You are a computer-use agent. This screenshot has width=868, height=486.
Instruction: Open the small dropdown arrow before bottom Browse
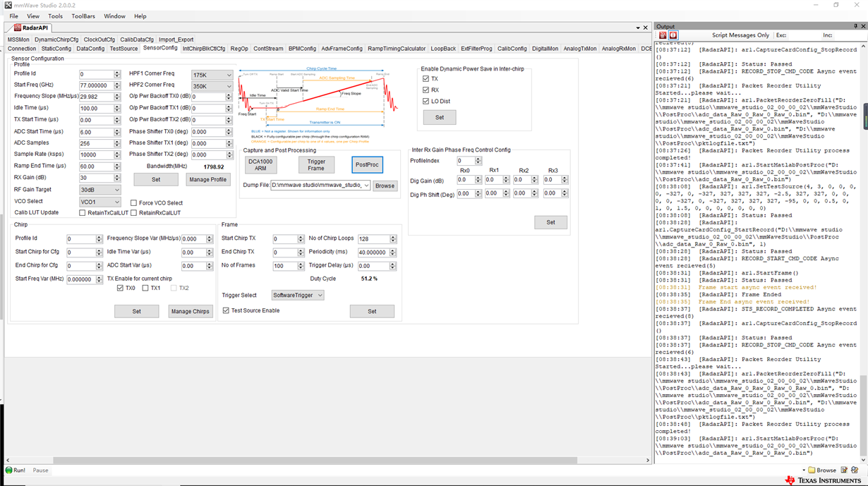[x=803, y=470]
